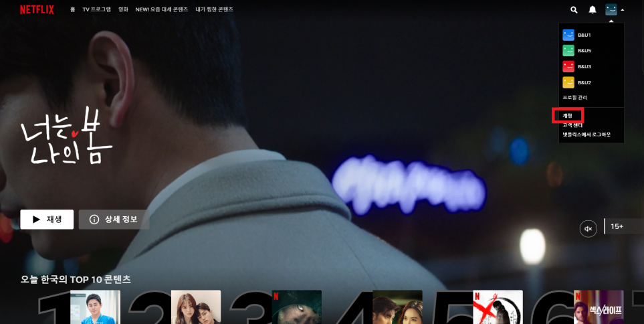Open the rank 1 Top 10 thumbnail
This screenshot has height=324, width=644.
coord(95,307)
